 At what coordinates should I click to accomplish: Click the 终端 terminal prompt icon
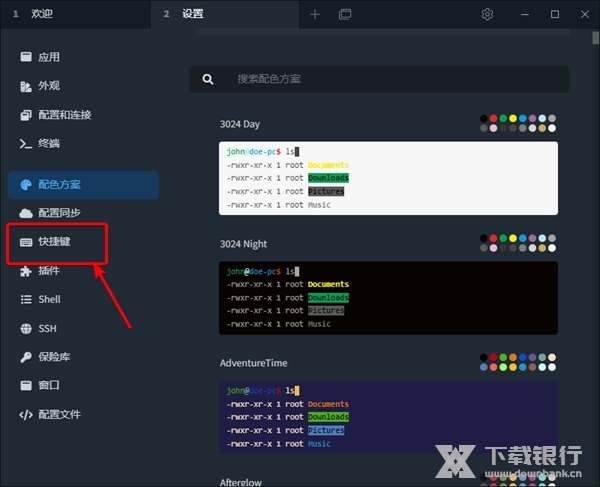tap(26, 144)
